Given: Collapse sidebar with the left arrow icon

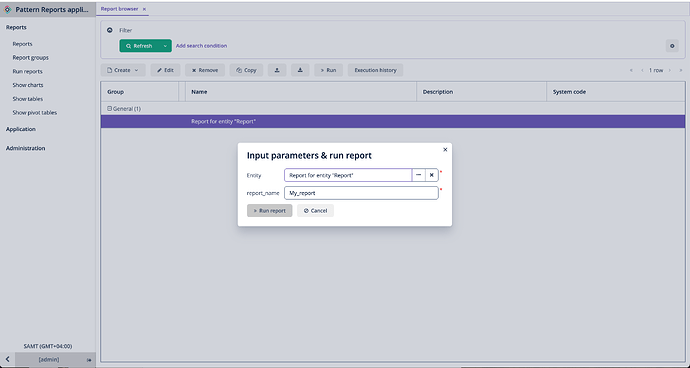Looking at the screenshot, I should pos(7,359).
